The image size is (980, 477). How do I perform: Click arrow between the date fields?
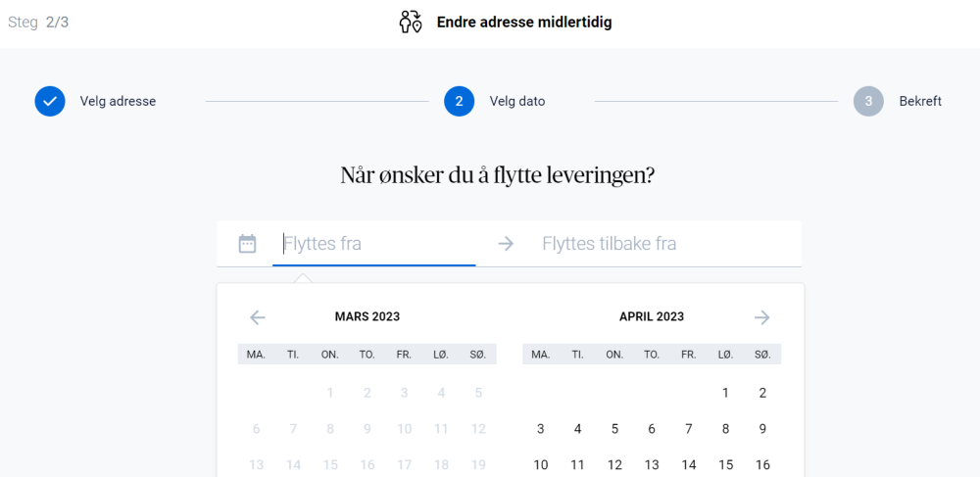coord(506,244)
